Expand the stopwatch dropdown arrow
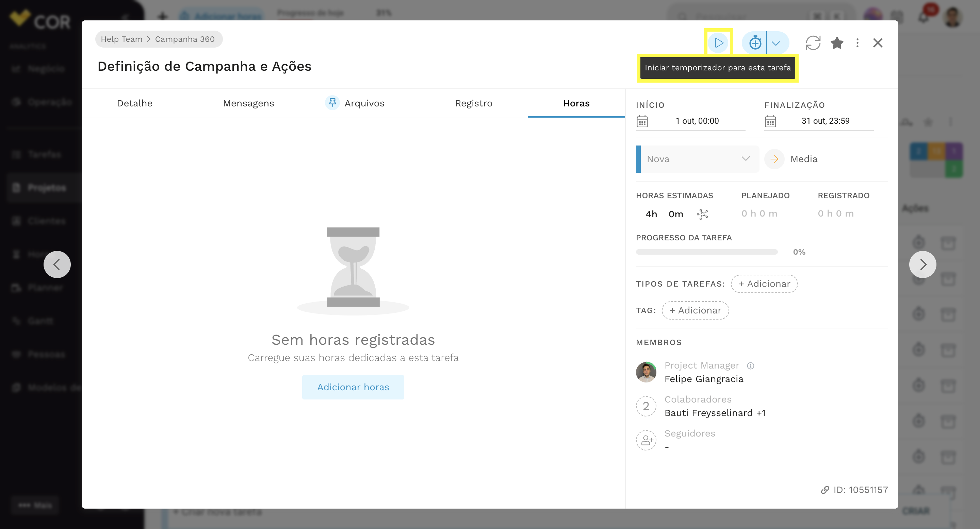The width and height of the screenshot is (980, 529). [776, 42]
